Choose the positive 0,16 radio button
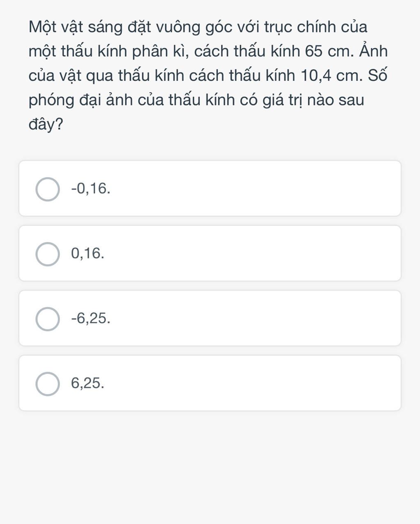This screenshot has width=420, height=524. point(48,254)
